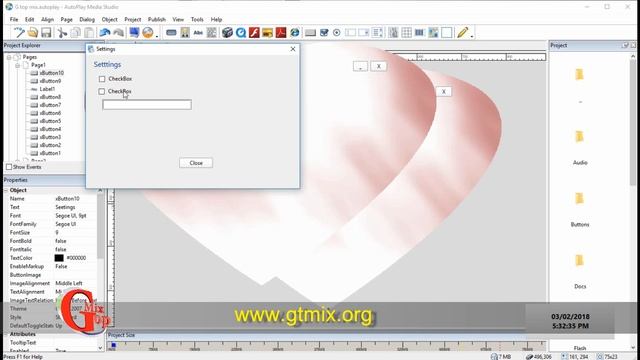Save the project with the floppy disk icon
This screenshot has width=640, height=360.
click(x=46, y=33)
